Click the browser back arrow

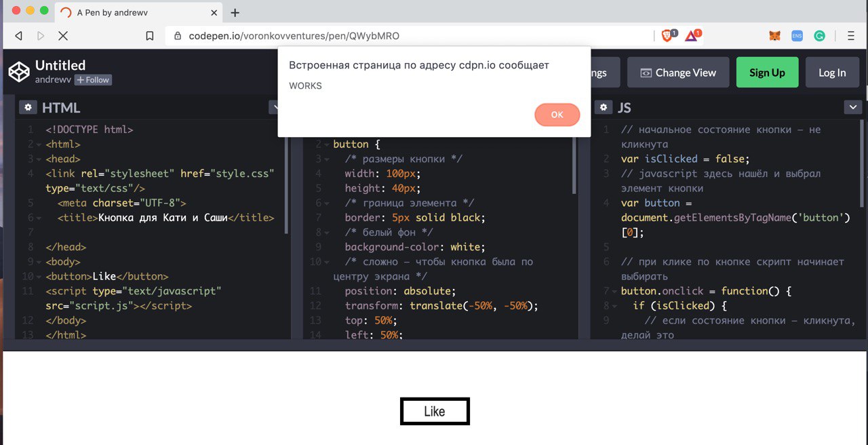(x=18, y=35)
